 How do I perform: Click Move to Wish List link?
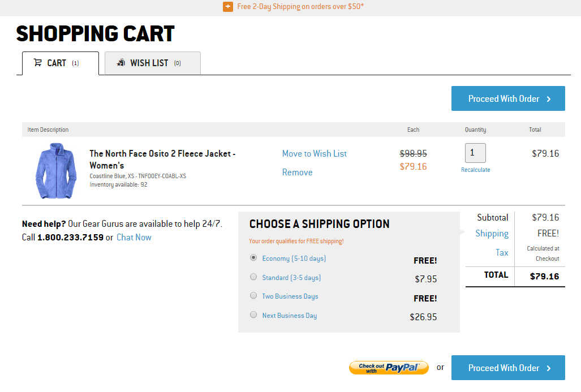click(x=314, y=153)
